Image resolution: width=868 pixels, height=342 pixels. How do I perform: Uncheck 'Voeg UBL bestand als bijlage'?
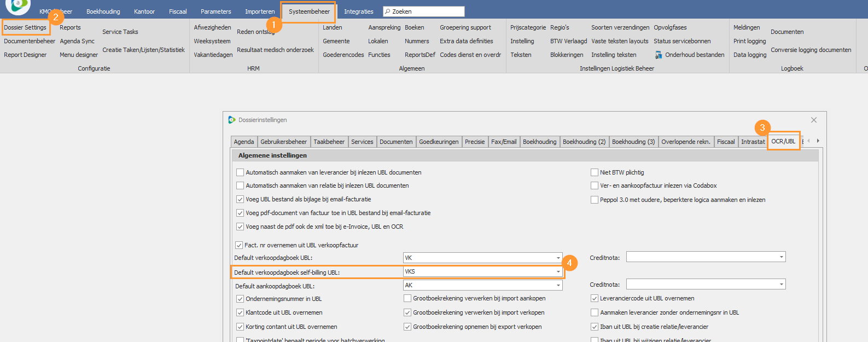coord(240,199)
